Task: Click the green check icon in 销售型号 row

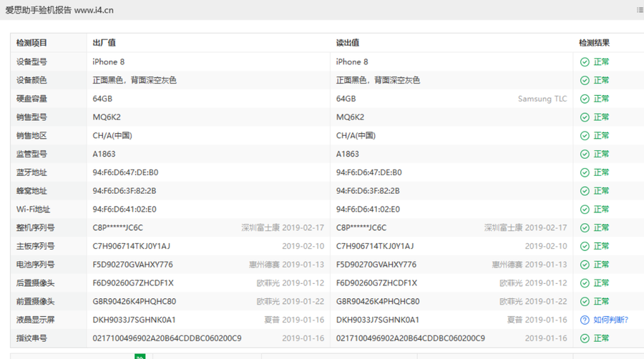Action: coord(585,117)
